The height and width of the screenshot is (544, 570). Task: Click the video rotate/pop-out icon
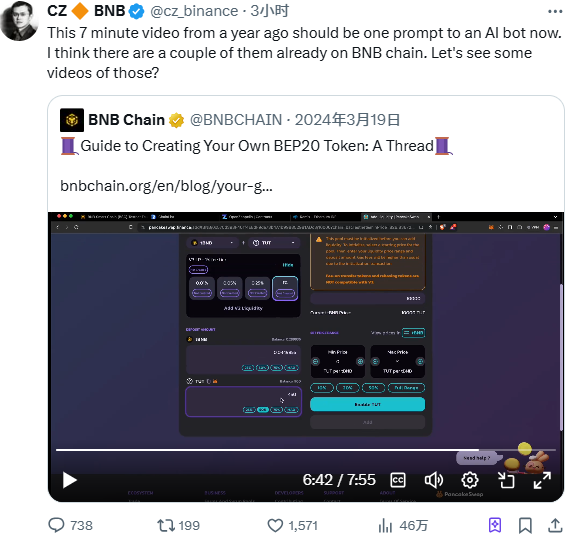506,480
